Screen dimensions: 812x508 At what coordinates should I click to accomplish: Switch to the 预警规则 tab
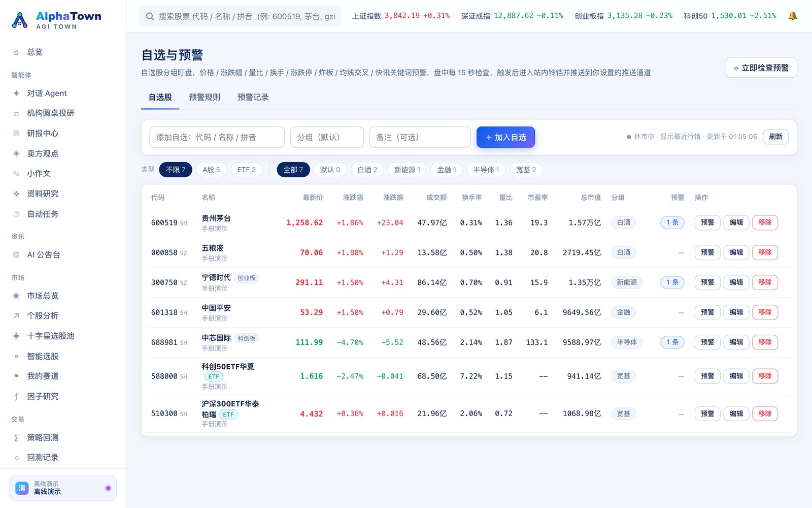[205, 97]
